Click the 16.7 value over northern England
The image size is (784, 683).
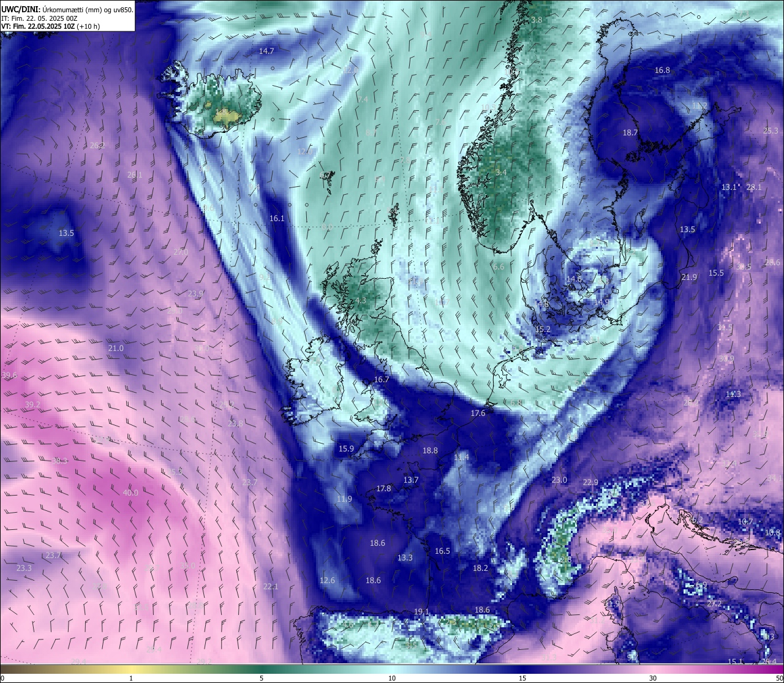pos(382,380)
